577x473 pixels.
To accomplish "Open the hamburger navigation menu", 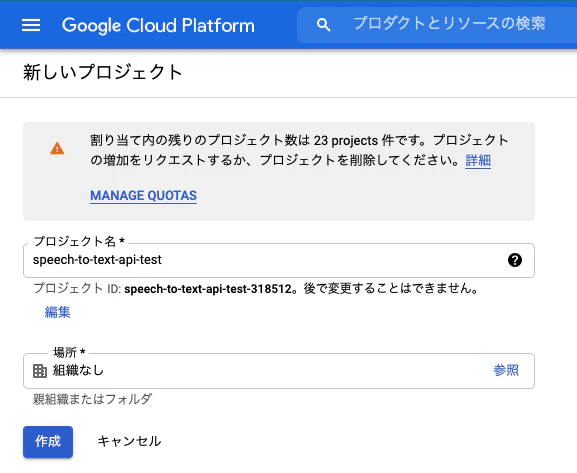I will coord(31,25).
